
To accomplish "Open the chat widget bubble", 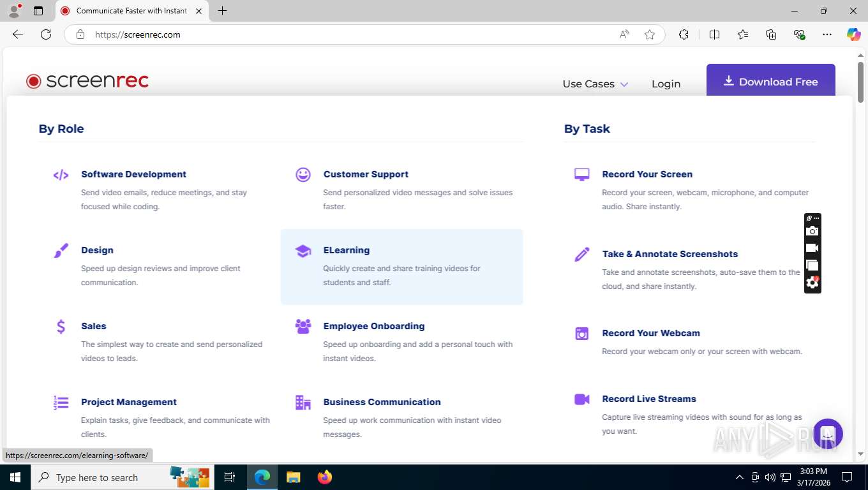I will pos(828,434).
